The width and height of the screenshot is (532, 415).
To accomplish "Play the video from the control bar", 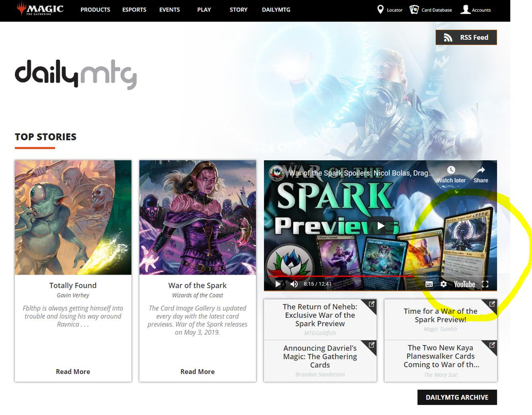I will [278, 284].
